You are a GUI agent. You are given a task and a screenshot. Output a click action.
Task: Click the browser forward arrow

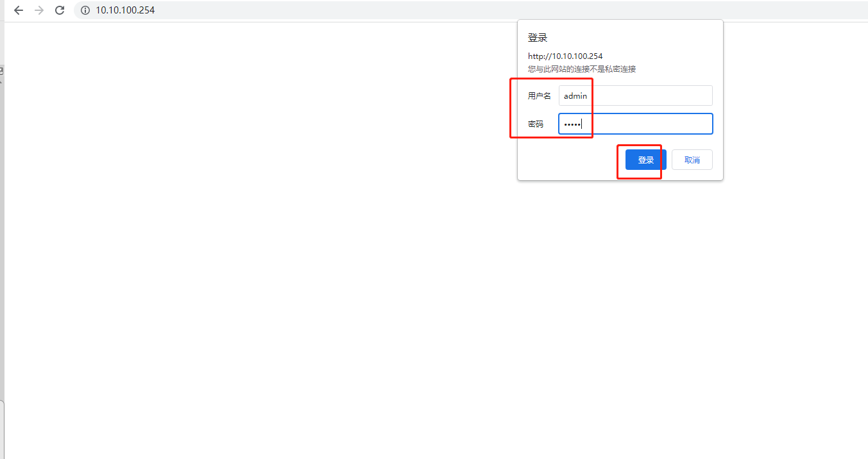click(x=39, y=10)
